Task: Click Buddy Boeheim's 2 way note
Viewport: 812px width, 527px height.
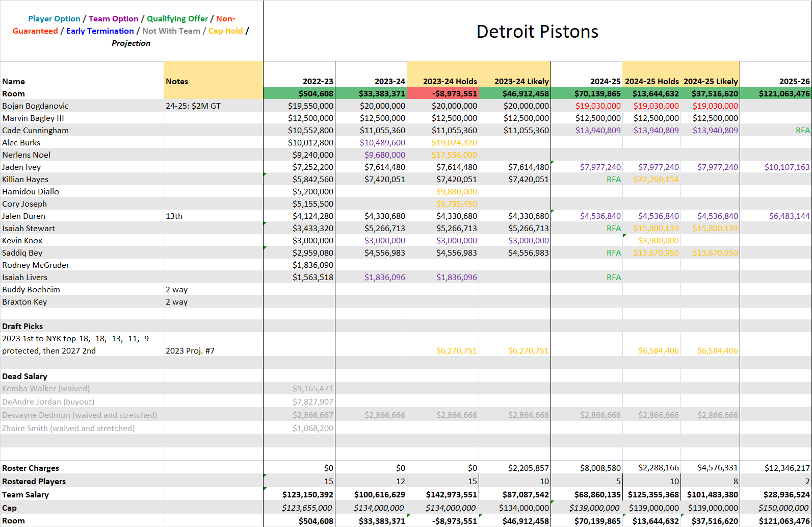Action: (x=176, y=289)
